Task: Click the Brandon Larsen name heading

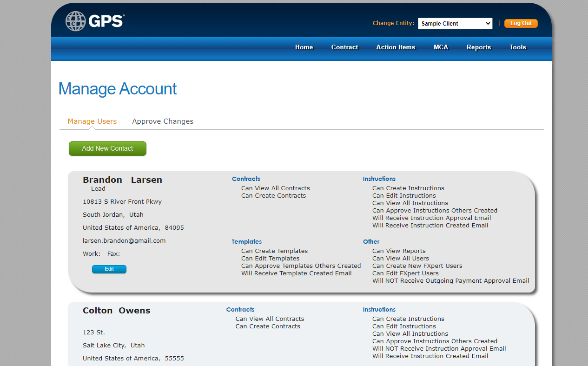Action: point(122,180)
